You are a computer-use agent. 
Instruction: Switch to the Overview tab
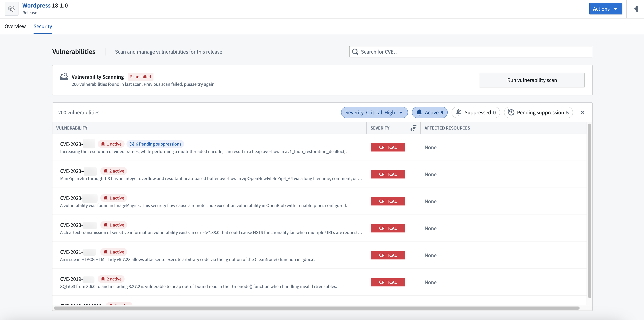click(x=15, y=26)
